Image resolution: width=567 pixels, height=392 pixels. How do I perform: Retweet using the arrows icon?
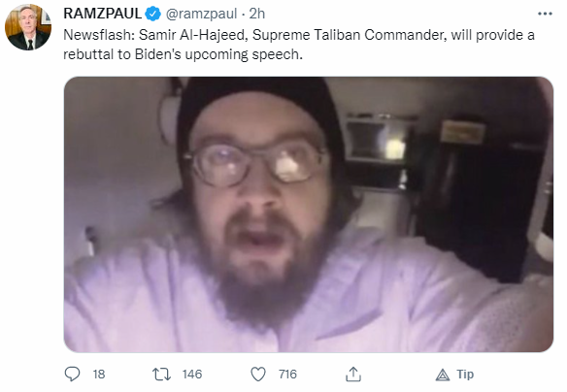161,375
